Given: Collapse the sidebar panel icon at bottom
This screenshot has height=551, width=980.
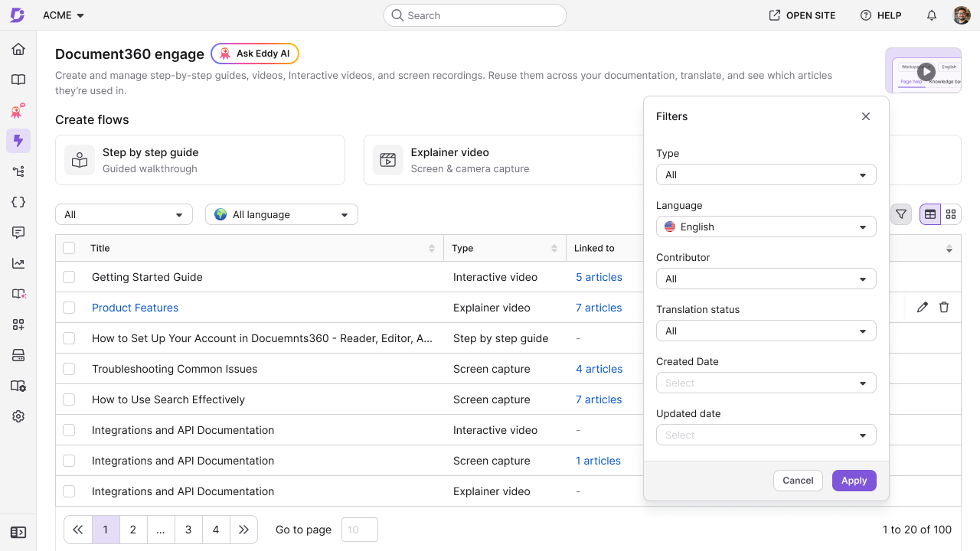Looking at the screenshot, I should (x=18, y=532).
